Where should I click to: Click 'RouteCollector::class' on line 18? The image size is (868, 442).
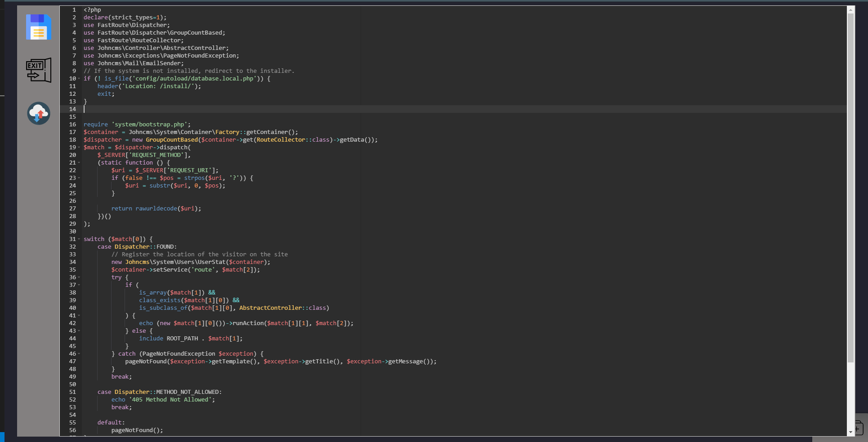(293, 140)
